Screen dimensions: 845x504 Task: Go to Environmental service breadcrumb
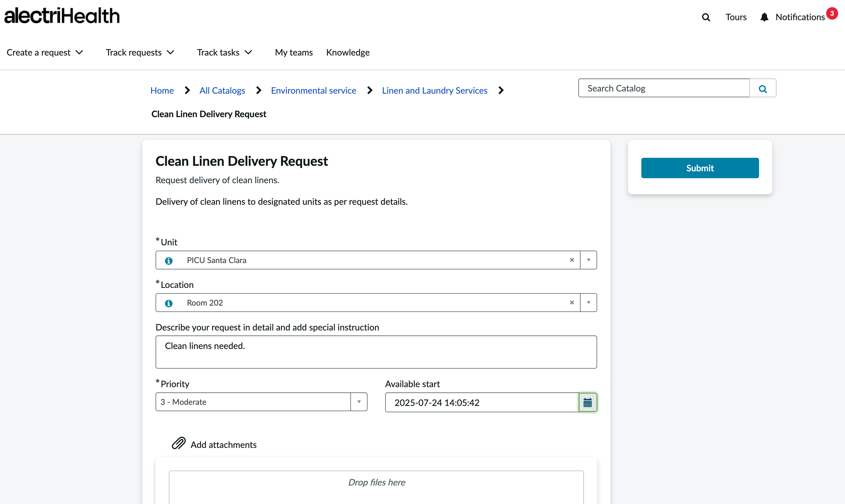click(313, 90)
